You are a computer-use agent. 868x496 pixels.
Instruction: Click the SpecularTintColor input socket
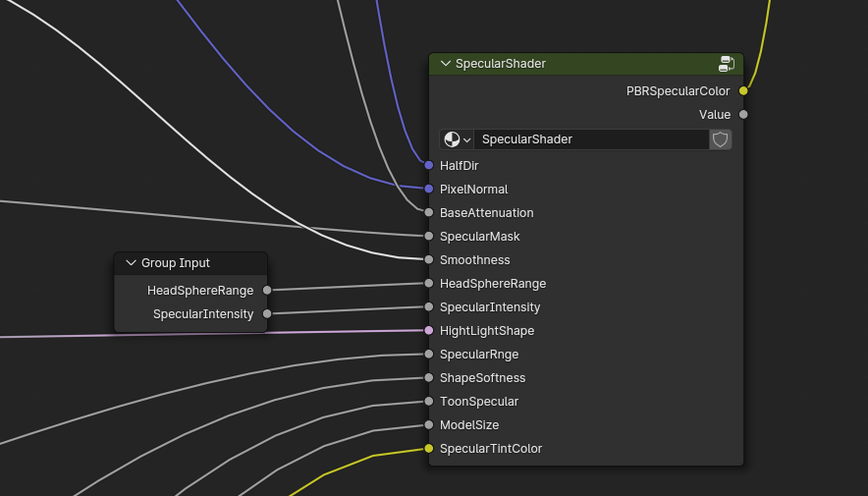[x=429, y=449]
